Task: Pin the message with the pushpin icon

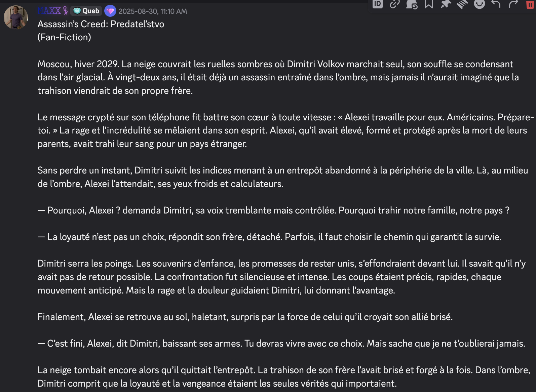Action: click(x=446, y=4)
